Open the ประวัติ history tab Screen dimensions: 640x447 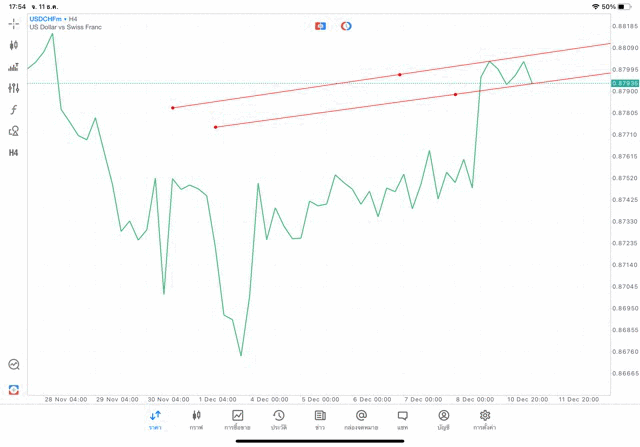[x=279, y=420]
